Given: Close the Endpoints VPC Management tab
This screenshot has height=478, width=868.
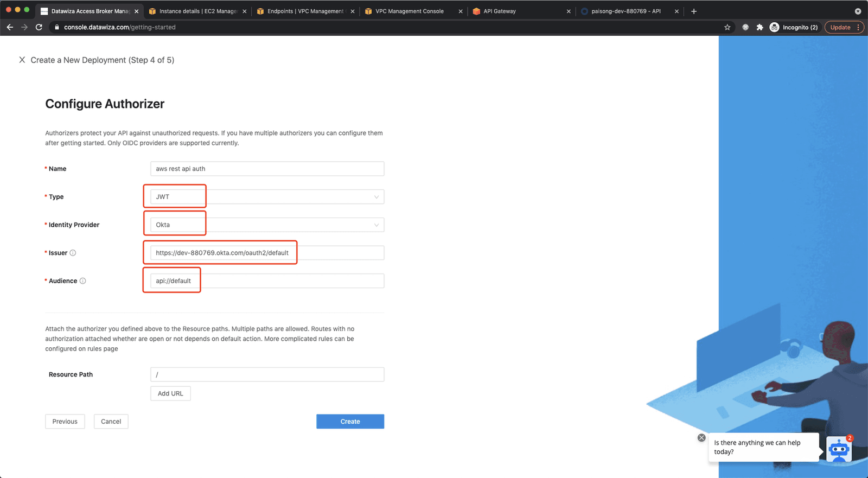Looking at the screenshot, I should pos(353,11).
